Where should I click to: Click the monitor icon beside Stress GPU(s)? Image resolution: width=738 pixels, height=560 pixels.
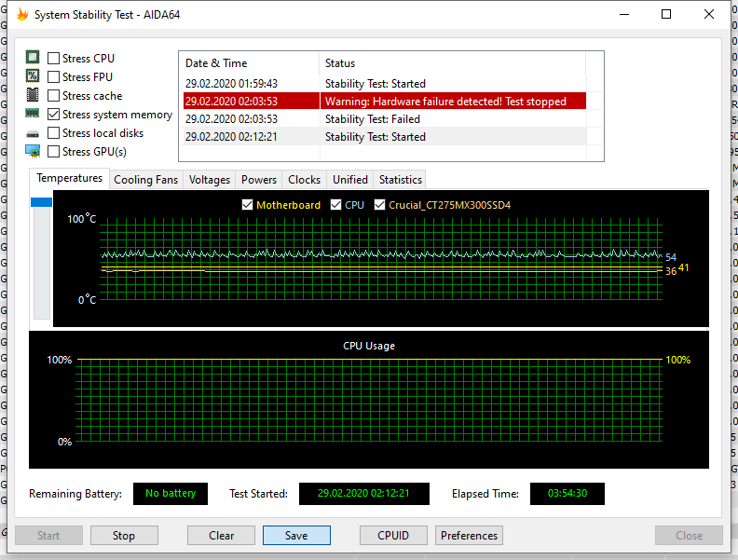tap(33, 151)
